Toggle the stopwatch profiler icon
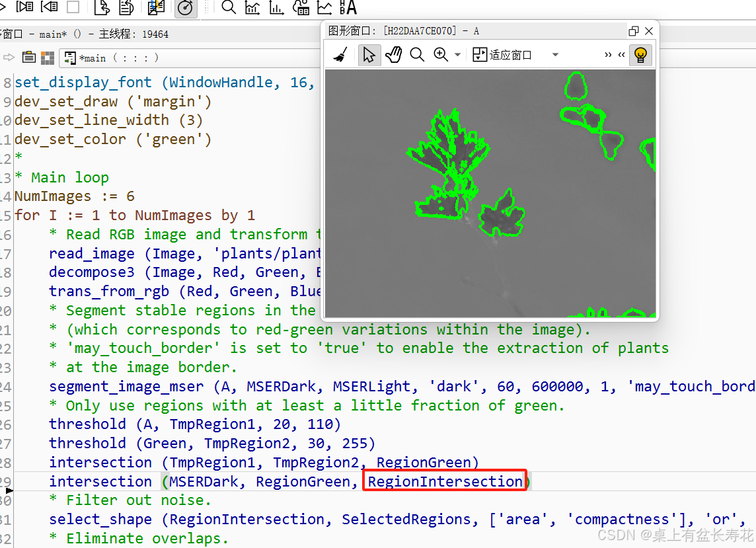 click(185, 7)
